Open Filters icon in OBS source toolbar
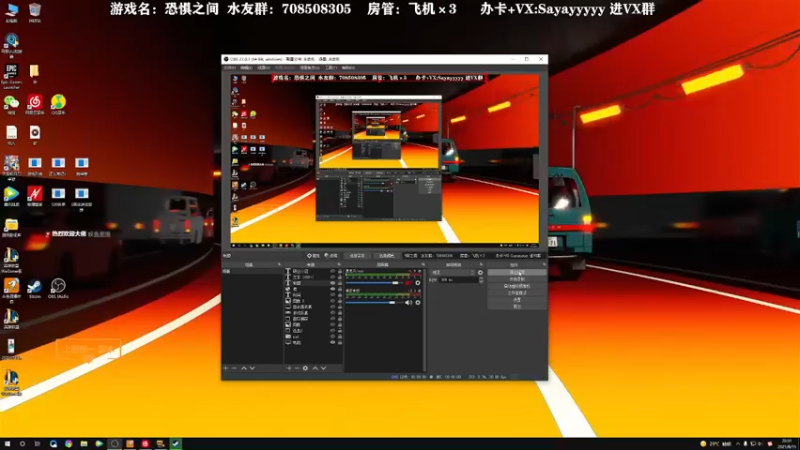The width and height of the screenshot is (800, 450). (331, 256)
